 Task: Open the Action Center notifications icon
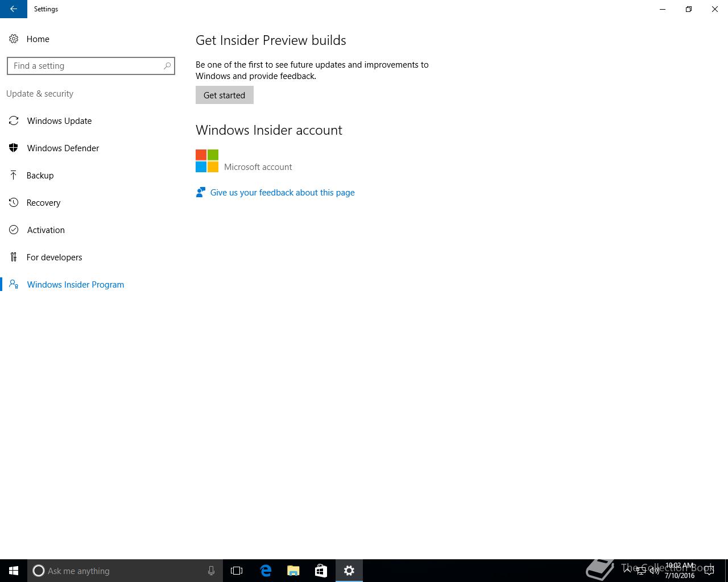(709, 571)
